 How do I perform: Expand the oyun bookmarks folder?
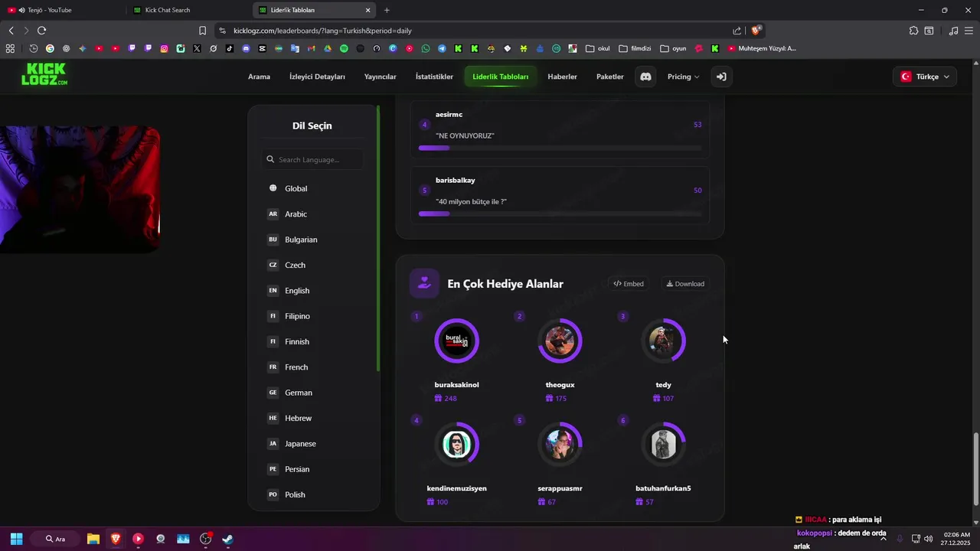(673, 48)
